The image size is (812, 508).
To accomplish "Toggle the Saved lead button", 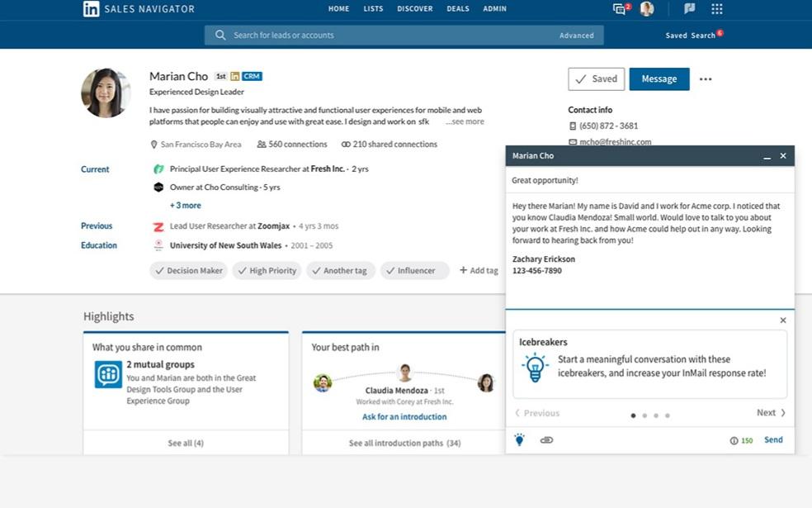I will [x=596, y=78].
